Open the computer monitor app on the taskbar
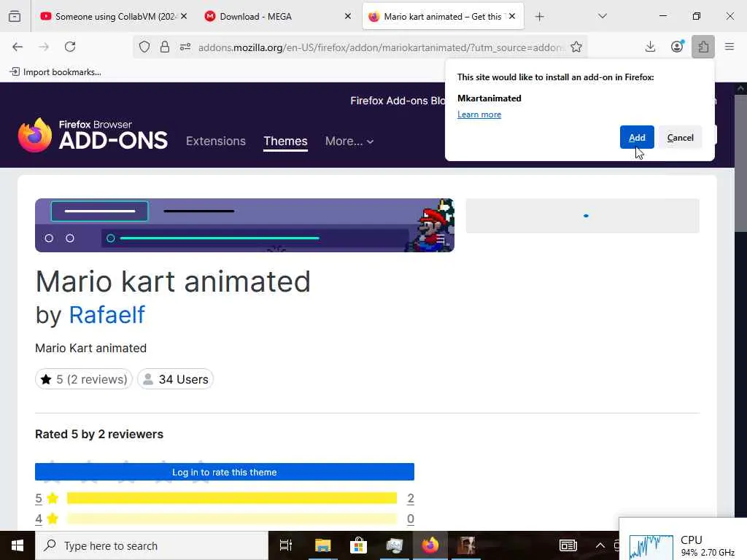 tap(395, 545)
